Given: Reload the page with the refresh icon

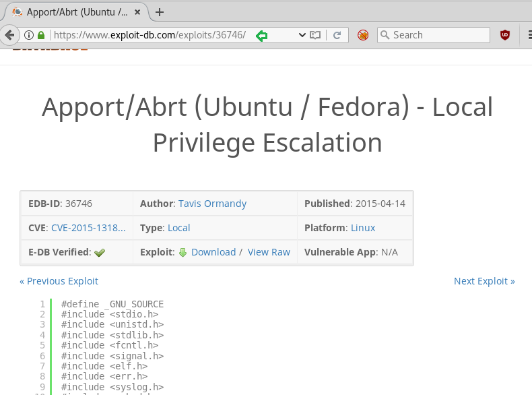Looking at the screenshot, I should click(337, 35).
